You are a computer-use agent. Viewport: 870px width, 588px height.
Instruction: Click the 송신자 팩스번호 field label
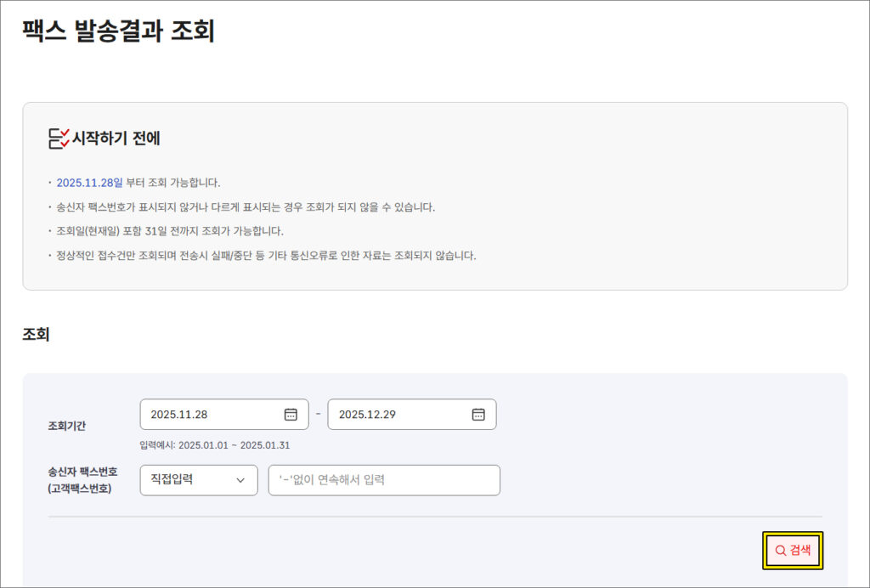(x=82, y=472)
